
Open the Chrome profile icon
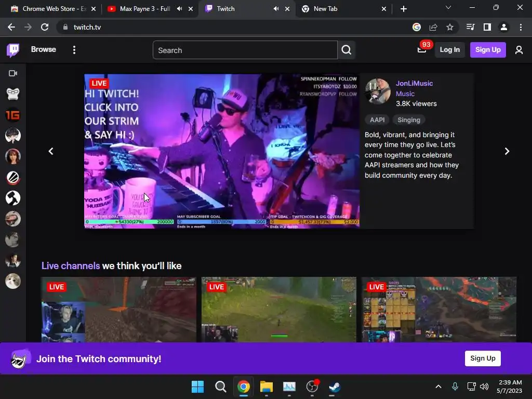[x=504, y=27]
